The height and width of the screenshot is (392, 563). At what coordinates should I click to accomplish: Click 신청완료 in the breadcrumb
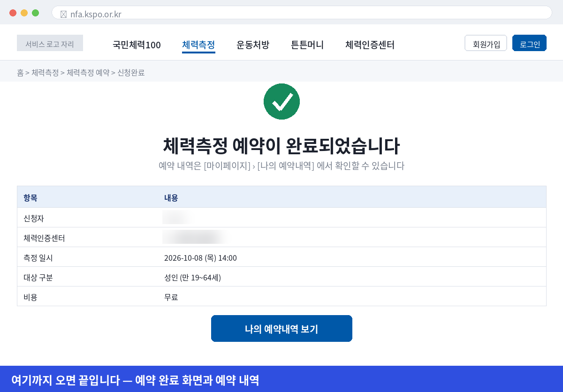tap(131, 73)
